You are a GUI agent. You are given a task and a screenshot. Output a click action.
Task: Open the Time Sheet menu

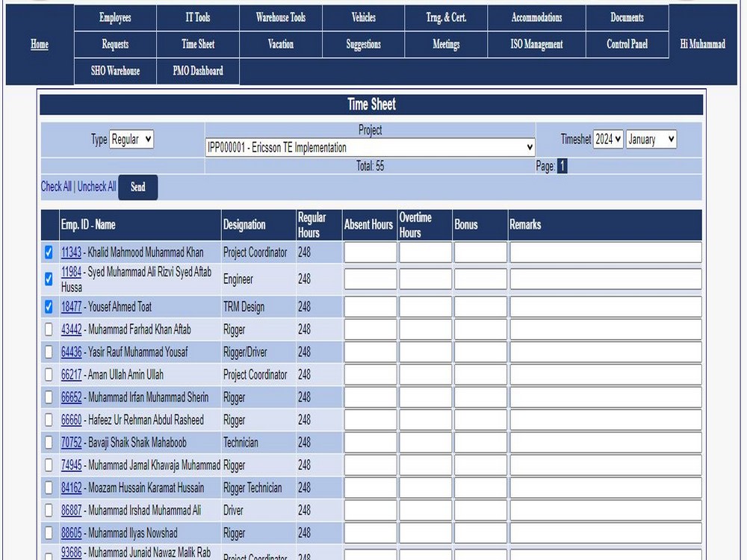click(198, 44)
